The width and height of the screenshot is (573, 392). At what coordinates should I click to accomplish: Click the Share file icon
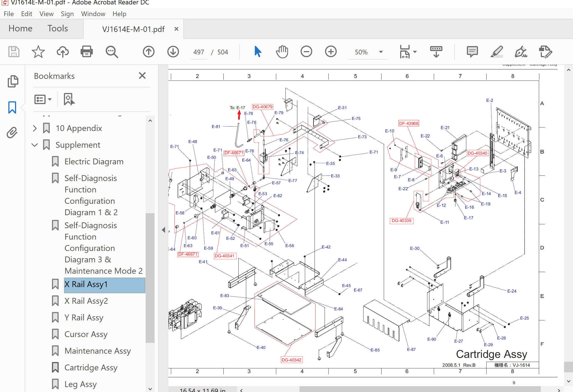tap(545, 52)
